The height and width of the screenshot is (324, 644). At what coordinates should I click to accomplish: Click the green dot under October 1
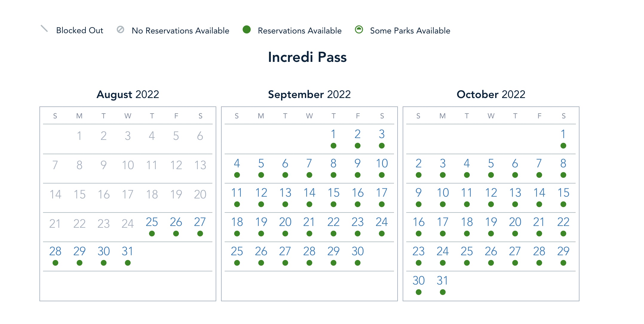tap(563, 146)
